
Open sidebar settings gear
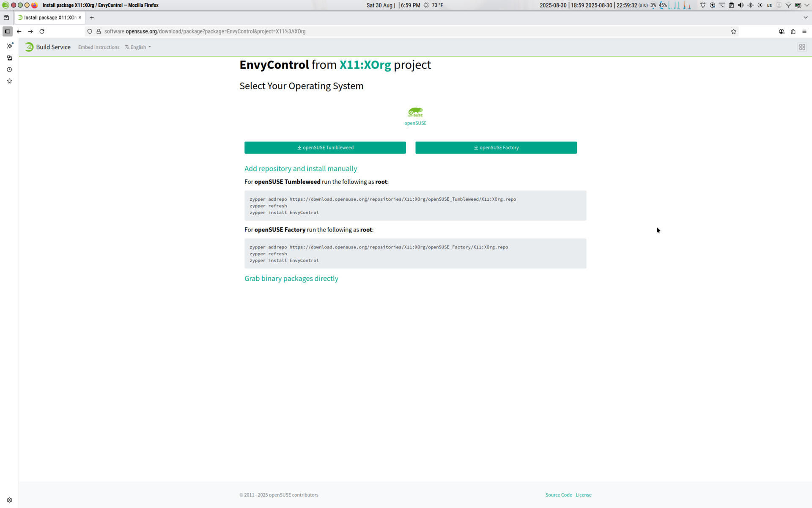[x=9, y=500]
